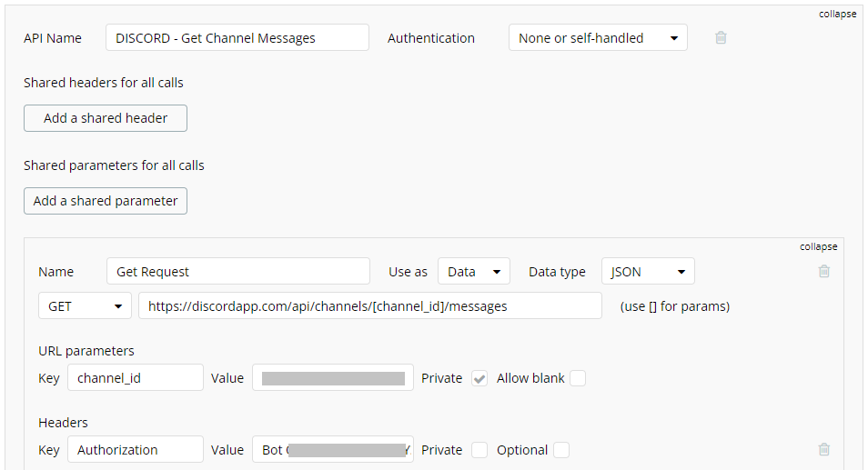Open the Authentication dropdown
868x470 pixels.
(598, 37)
